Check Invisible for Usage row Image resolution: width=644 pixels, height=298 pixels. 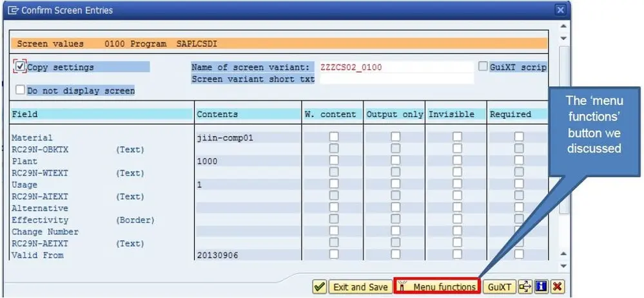[457, 185]
